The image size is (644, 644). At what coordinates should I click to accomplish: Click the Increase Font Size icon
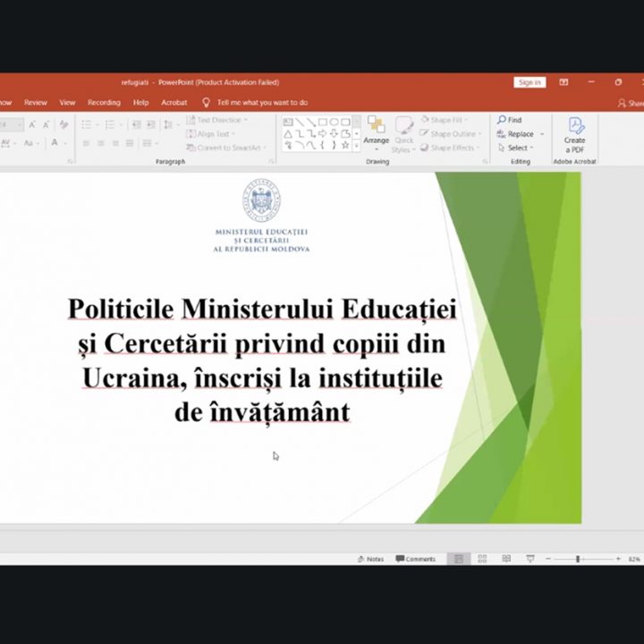tap(32, 125)
